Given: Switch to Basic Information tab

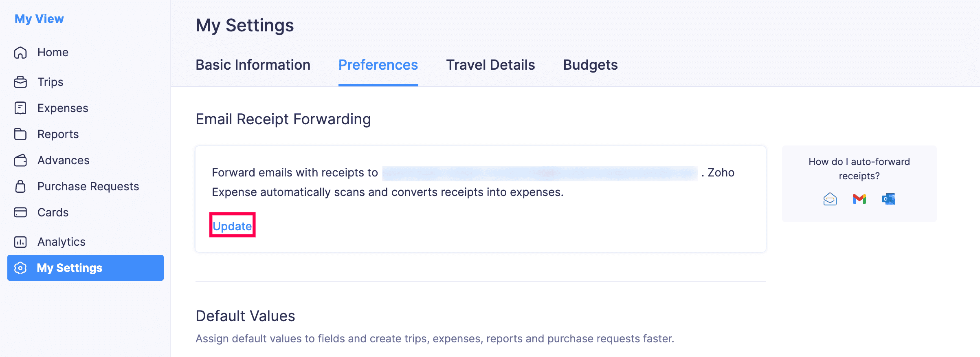Looking at the screenshot, I should [x=253, y=65].
